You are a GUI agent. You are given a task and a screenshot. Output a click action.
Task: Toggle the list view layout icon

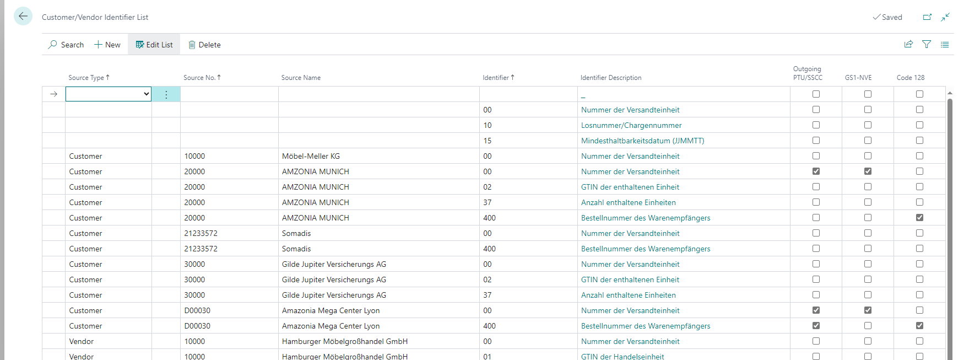(945, 44)
